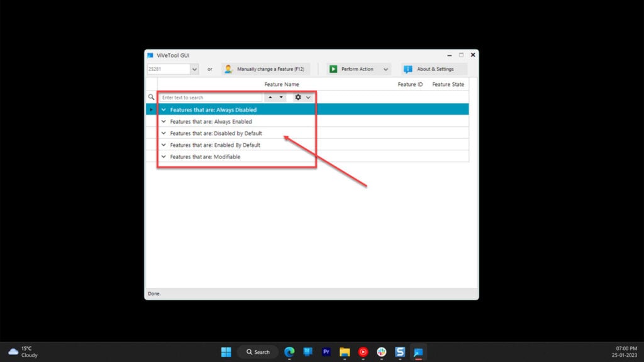Open About & Settings
The height and width of the screenshot is (362, 644).
click(x=434, y=69)
